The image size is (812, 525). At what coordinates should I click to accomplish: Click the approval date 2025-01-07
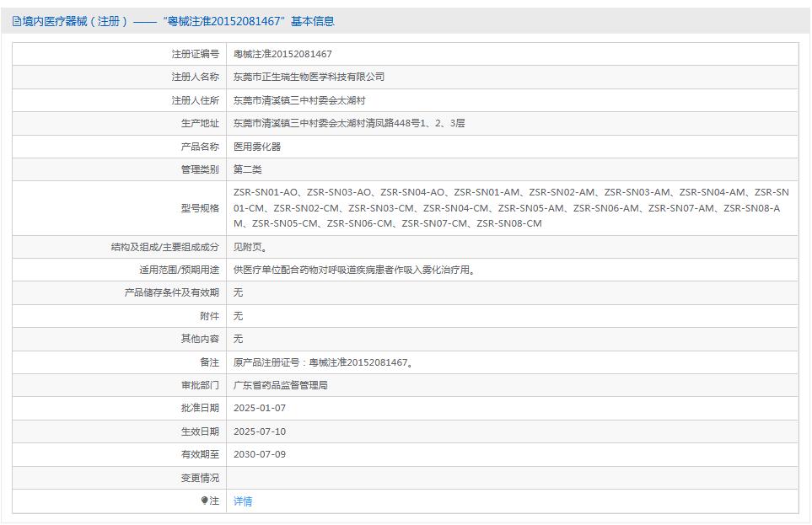259,408
